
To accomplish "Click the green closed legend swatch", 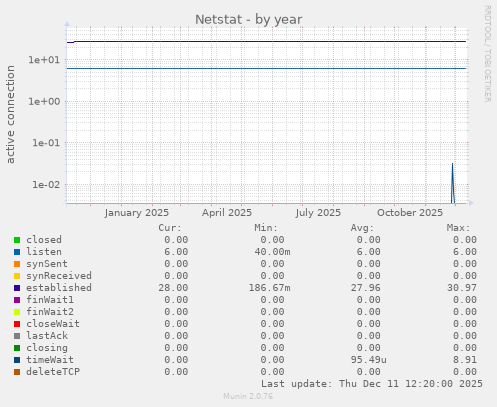I will click(x=17, y=240).
